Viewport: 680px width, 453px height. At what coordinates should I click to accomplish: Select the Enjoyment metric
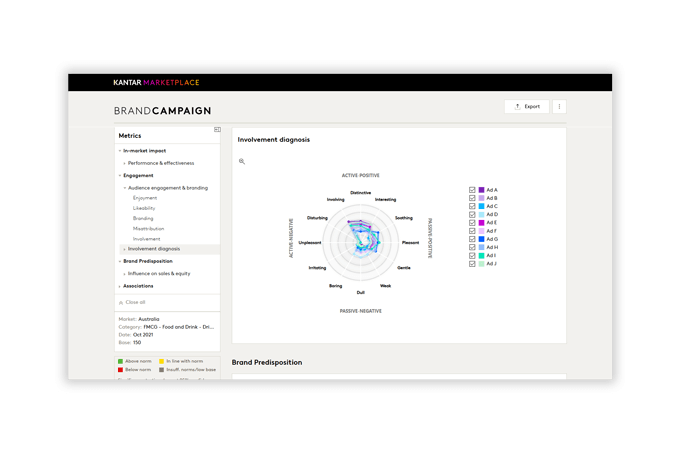pyautogui.click(x=145, y=198)
